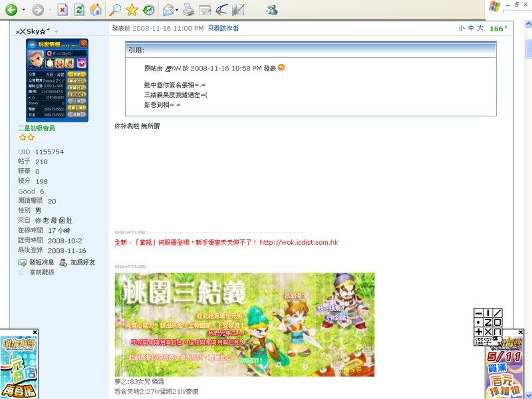Click the right 買滿百元 floating ad banner

click(505, 372)
